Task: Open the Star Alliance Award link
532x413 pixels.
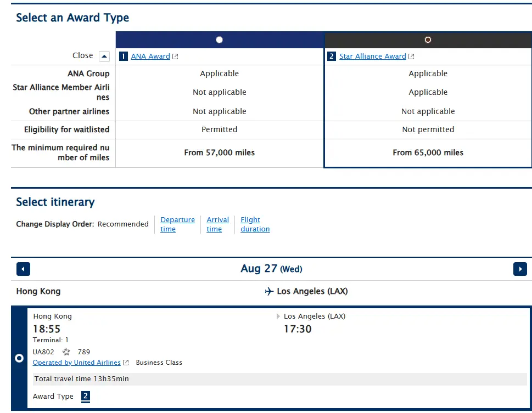Action: click(x=373, y=56)
